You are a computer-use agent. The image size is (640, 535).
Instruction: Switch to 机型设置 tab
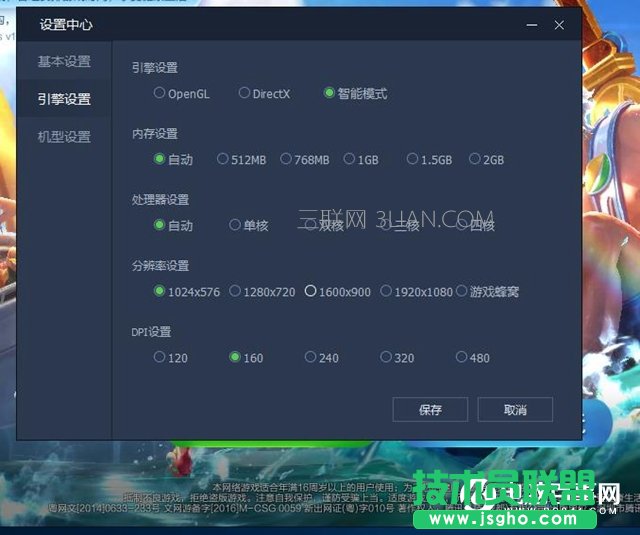[x=64, y=137]
